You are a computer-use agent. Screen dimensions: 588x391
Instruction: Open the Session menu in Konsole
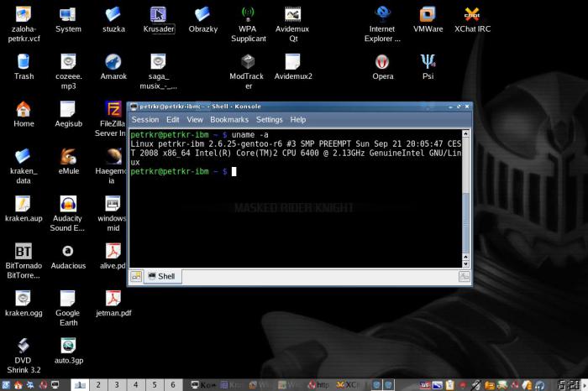click(145, 119)
